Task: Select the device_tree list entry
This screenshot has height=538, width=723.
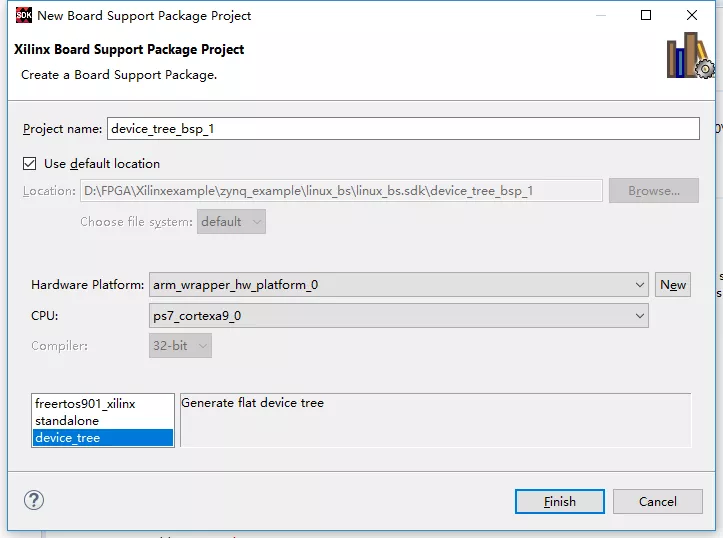Action: click(68, 438)
